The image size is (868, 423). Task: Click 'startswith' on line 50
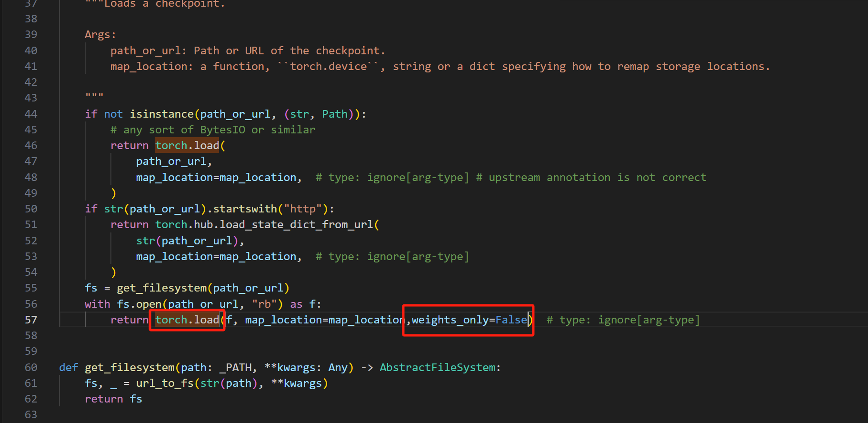pos(245,209)
